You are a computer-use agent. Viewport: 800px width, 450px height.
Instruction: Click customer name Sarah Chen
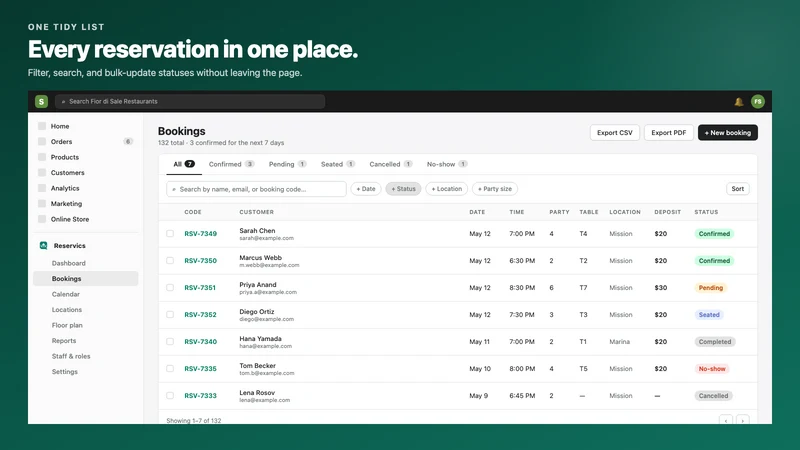[257, 231]
